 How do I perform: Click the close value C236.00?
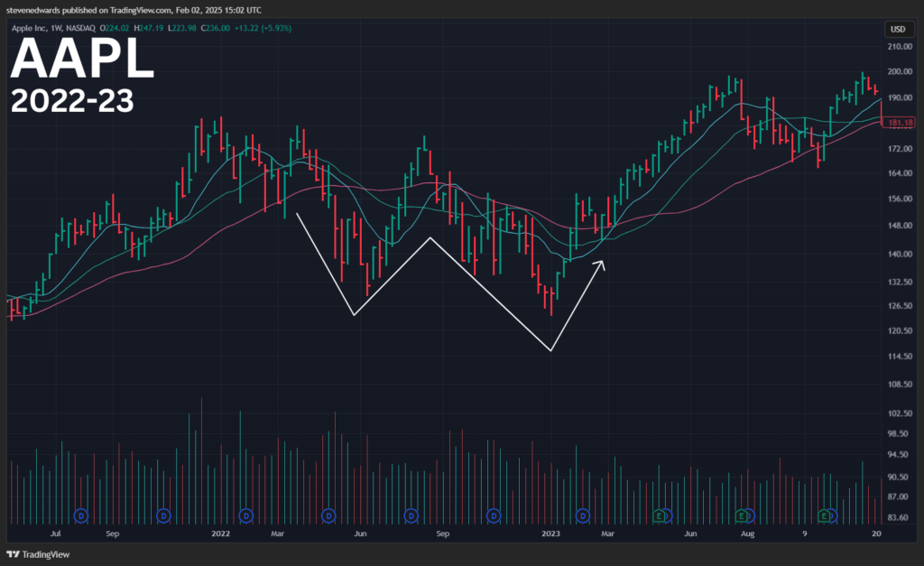tap(215, 28)
